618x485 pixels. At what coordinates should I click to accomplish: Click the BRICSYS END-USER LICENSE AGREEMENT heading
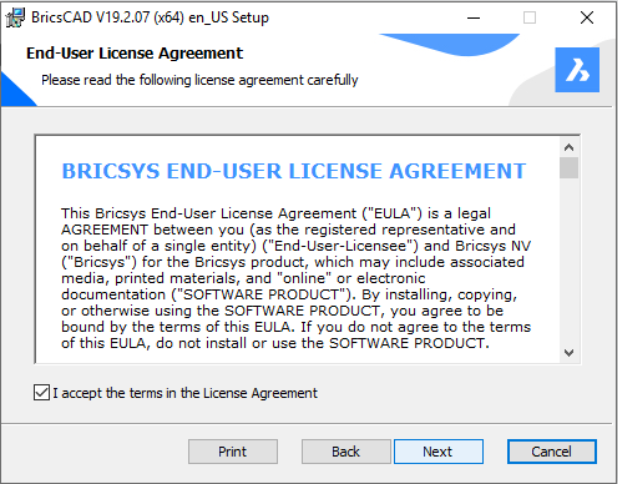pyautogui.click(x=294, y=171)
